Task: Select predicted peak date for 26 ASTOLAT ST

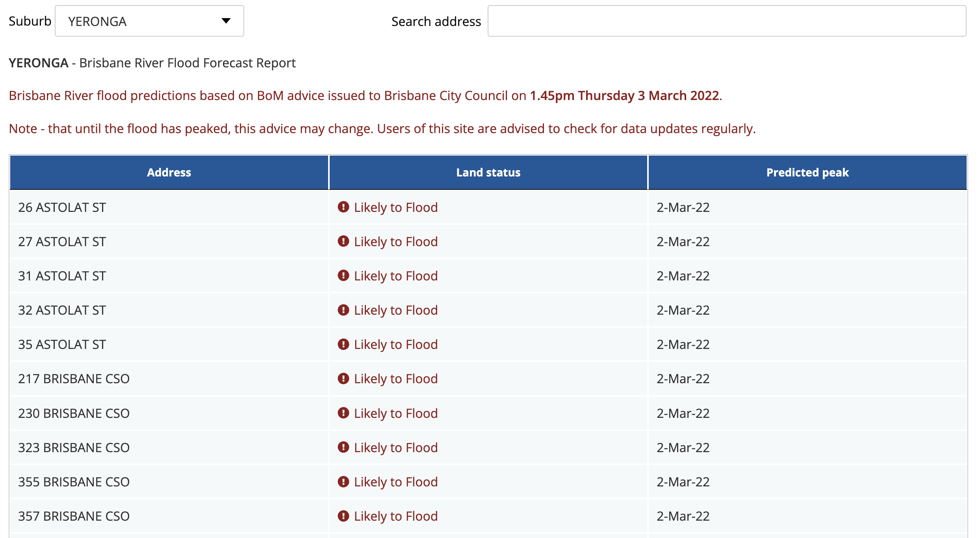Action: (x=683, y=208)
